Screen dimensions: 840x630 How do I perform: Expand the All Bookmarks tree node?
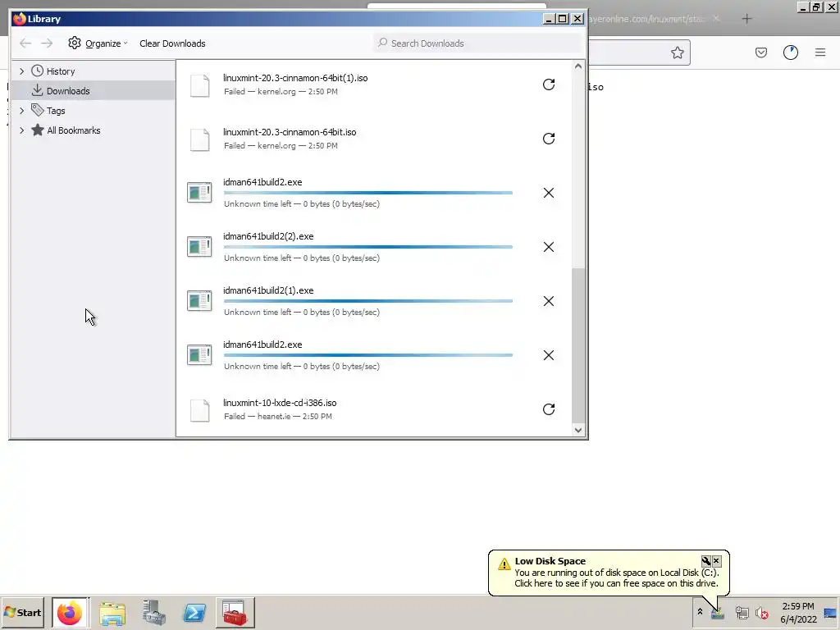(x=22, y=130)
